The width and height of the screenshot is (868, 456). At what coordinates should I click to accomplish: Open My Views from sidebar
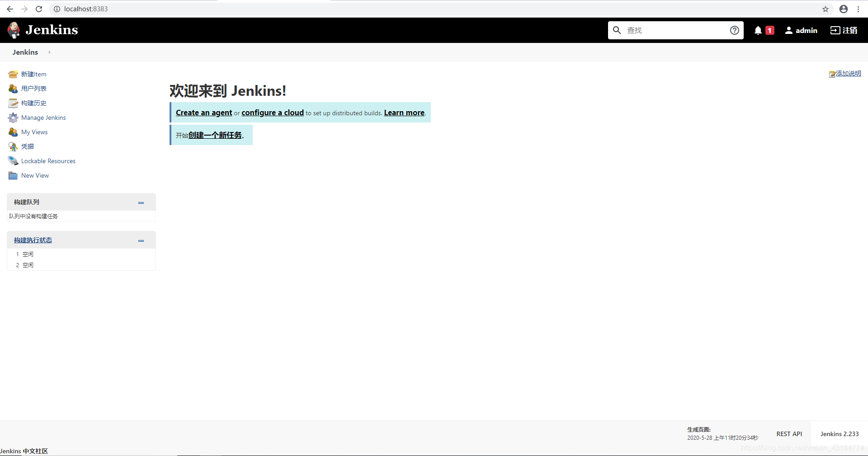(x=34, y=132)
